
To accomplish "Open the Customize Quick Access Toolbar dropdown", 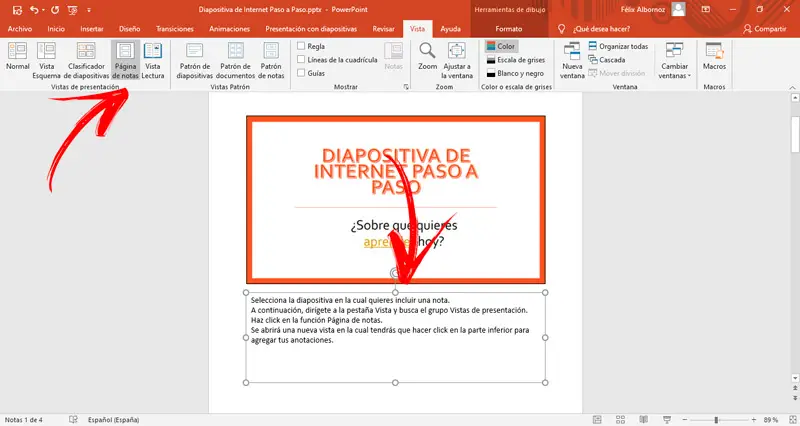I will [x=89, y=10].
